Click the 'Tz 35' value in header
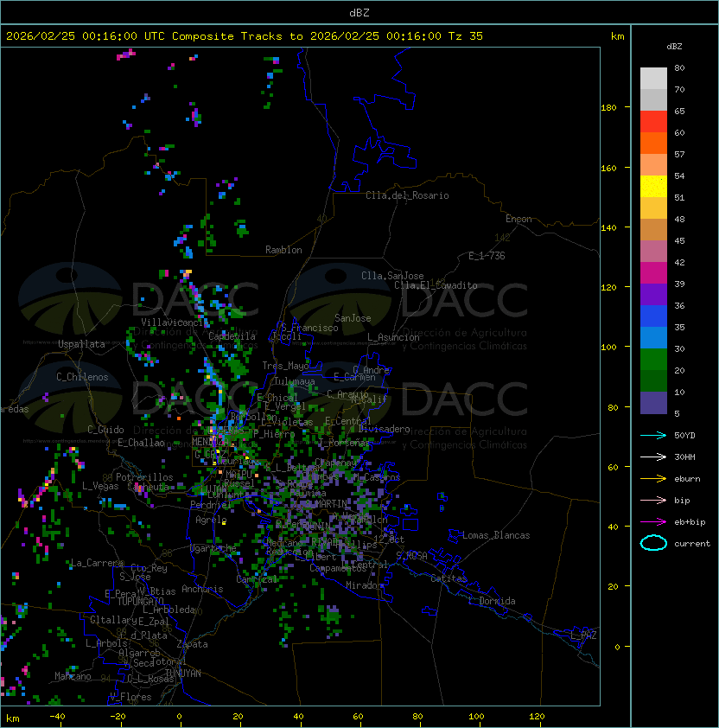 466,36
